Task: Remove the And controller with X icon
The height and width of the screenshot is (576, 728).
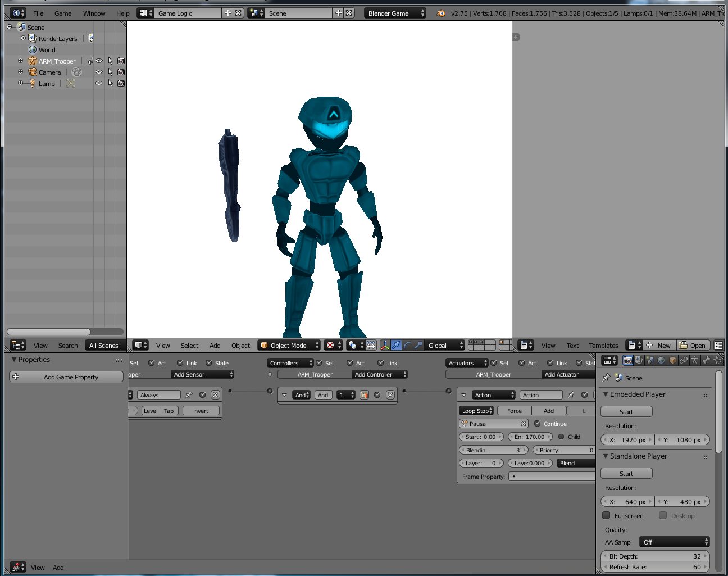Action: pyautogui.click(x=390, y=395)
